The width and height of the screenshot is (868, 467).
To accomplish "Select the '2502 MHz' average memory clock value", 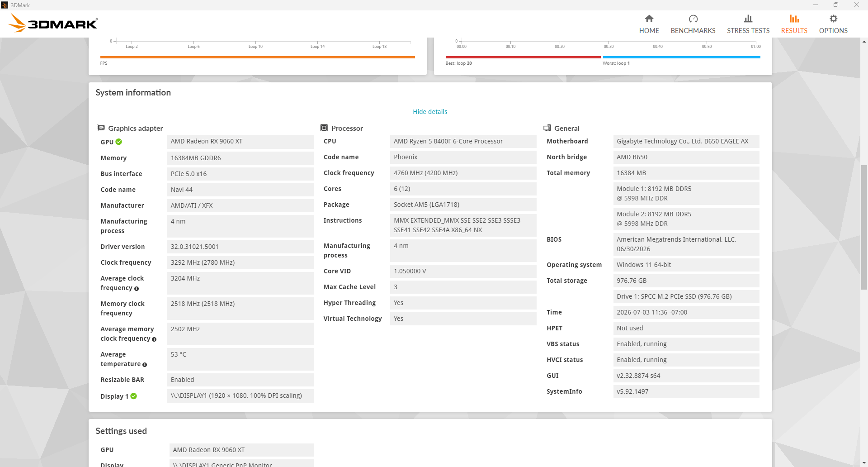I will coord(241,334).
